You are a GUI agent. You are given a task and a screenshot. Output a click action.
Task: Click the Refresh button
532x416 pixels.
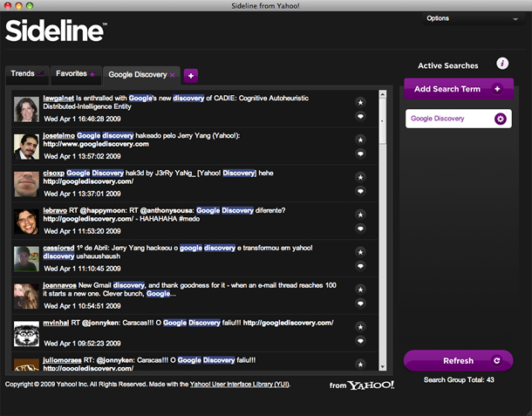coord(458,360)
